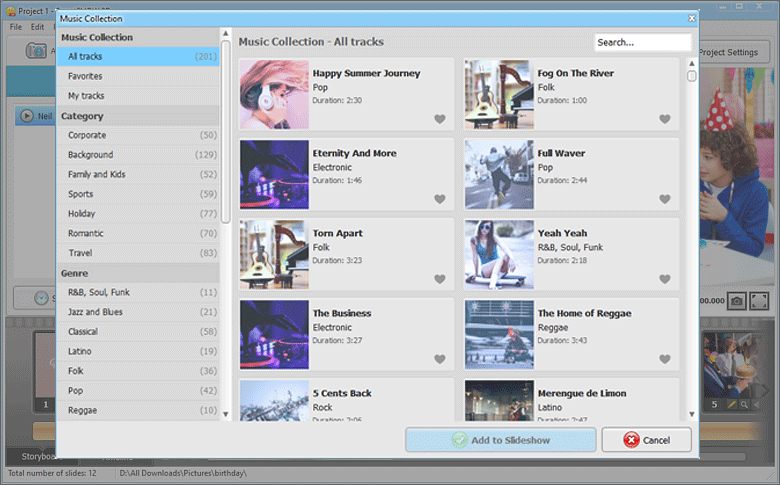
Task: Favorite the Happy Summer Journey track heart
Action: [440, 119]
